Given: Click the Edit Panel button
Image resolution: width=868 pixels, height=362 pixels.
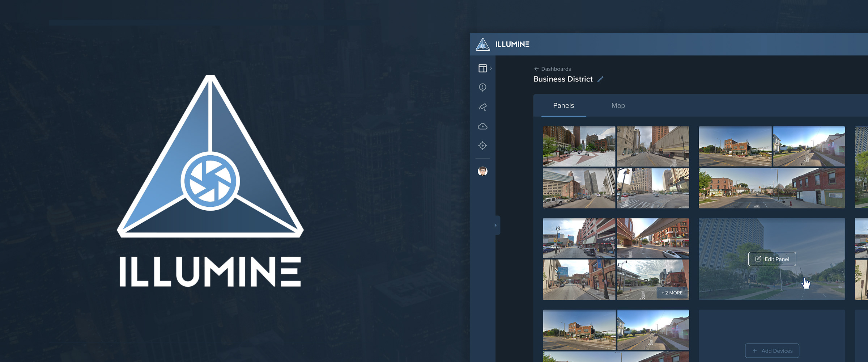Looking at the screenshot, I should pyautogui.click(x=772, y=259).
